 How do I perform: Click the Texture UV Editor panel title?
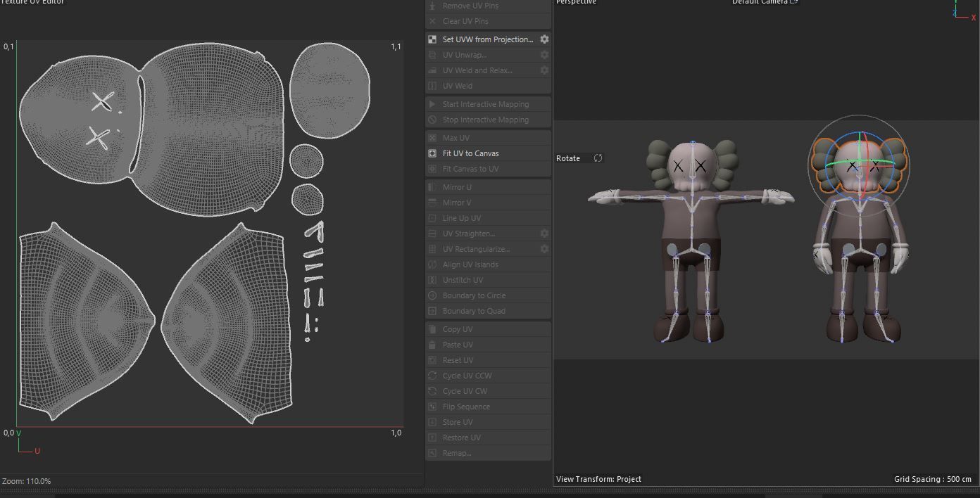[32, 3]
